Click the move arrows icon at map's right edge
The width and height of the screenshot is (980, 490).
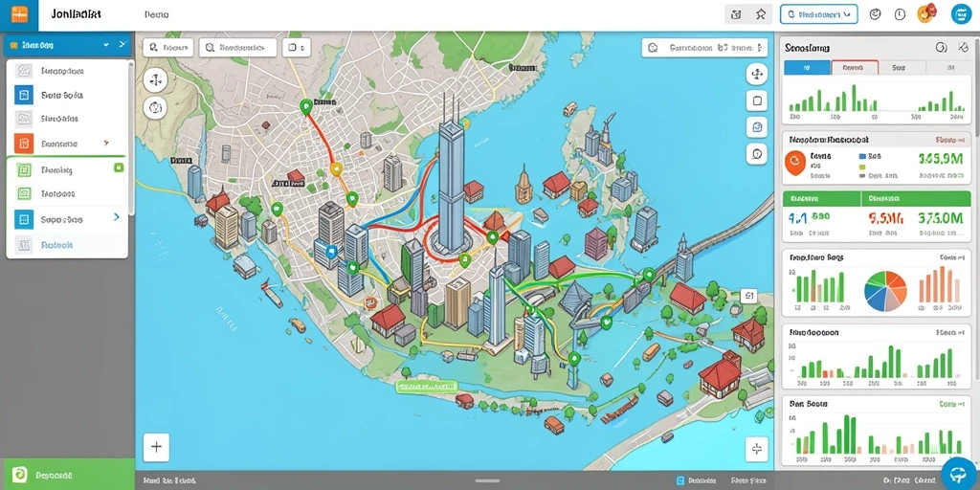tap(756, 75)
